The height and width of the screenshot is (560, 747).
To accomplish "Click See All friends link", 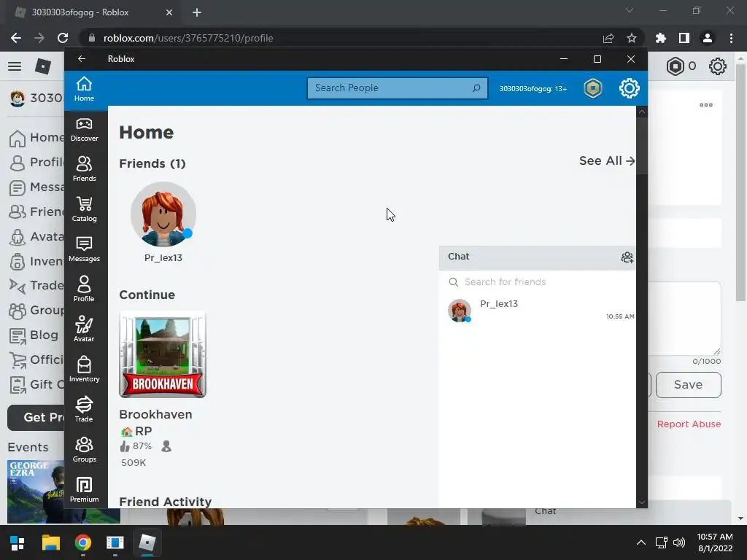I will pyautogui.click(x=606, y=161).
